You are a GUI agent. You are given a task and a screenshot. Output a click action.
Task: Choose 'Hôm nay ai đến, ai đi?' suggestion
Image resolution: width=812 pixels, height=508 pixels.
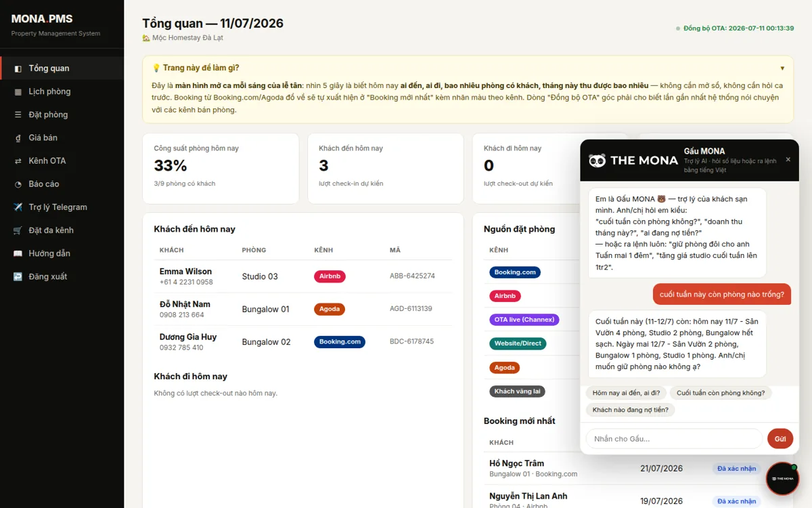point(626,393)
